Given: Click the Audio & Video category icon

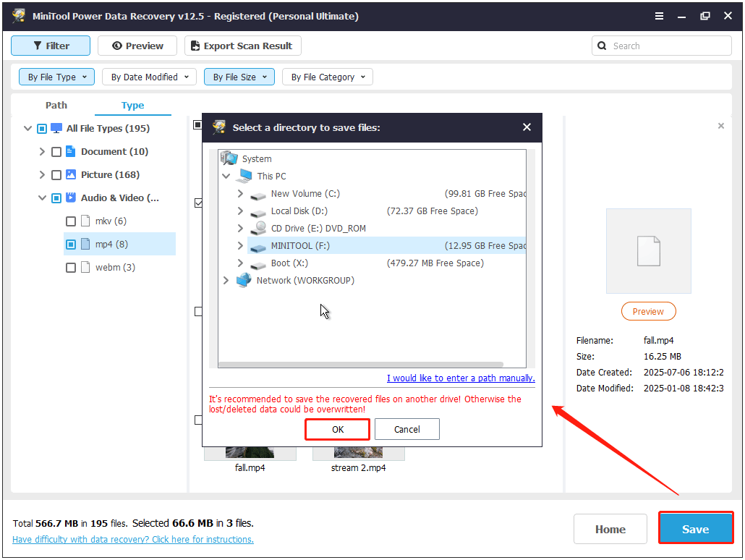Looking at the screenshot, I should (x=71, y=198).
